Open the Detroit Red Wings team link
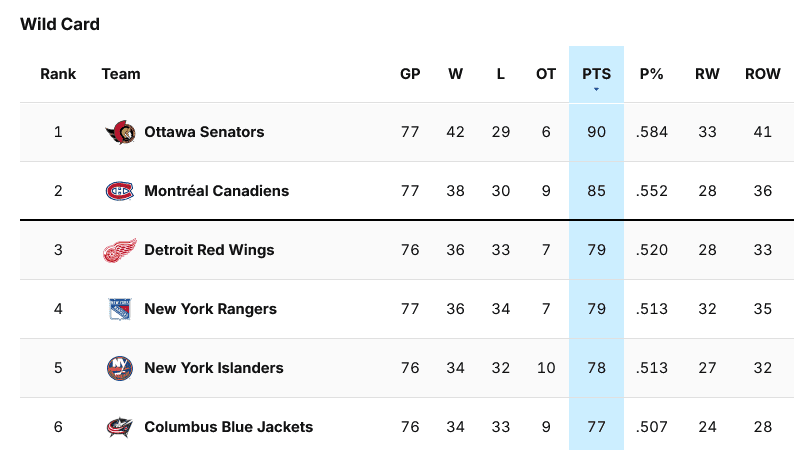The width and height of the screenshot is (794, 450). coord(209,250)
